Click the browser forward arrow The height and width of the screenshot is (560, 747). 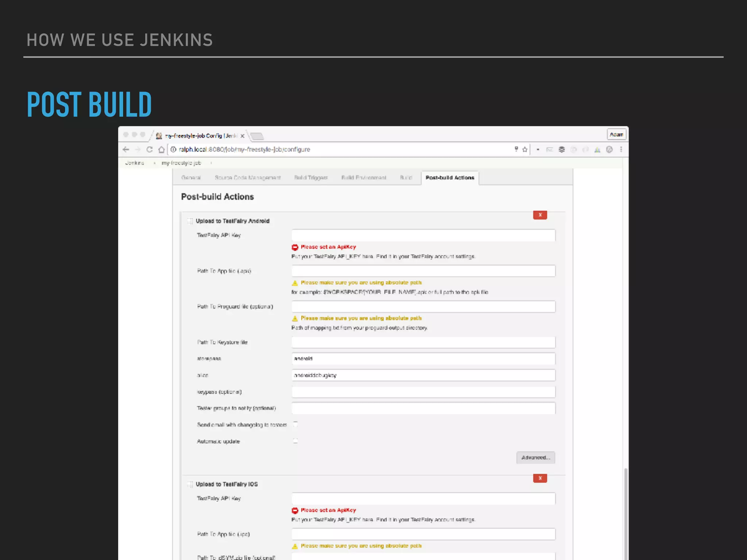(x=138, y=149)
